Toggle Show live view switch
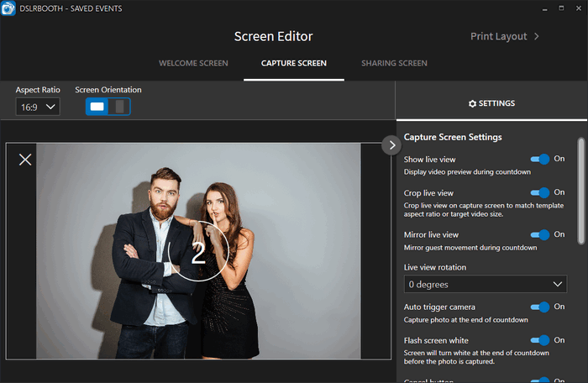The image size is (588, 383). [539, 159]
